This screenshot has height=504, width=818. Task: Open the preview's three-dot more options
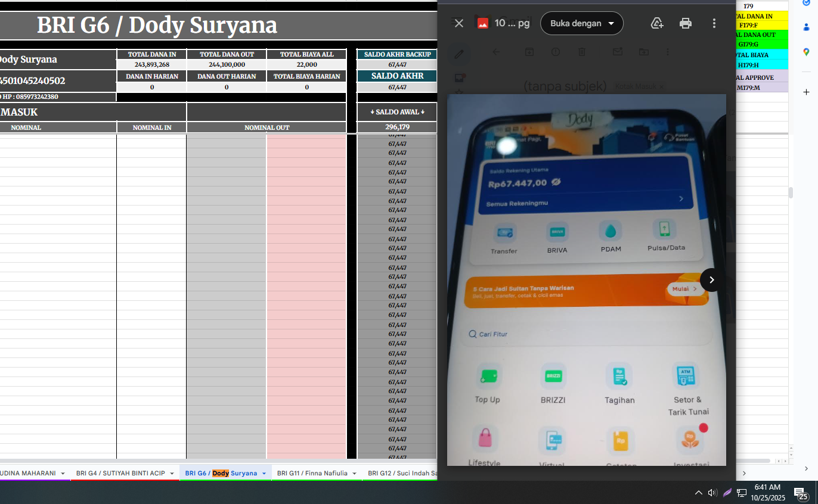point(714,23)
